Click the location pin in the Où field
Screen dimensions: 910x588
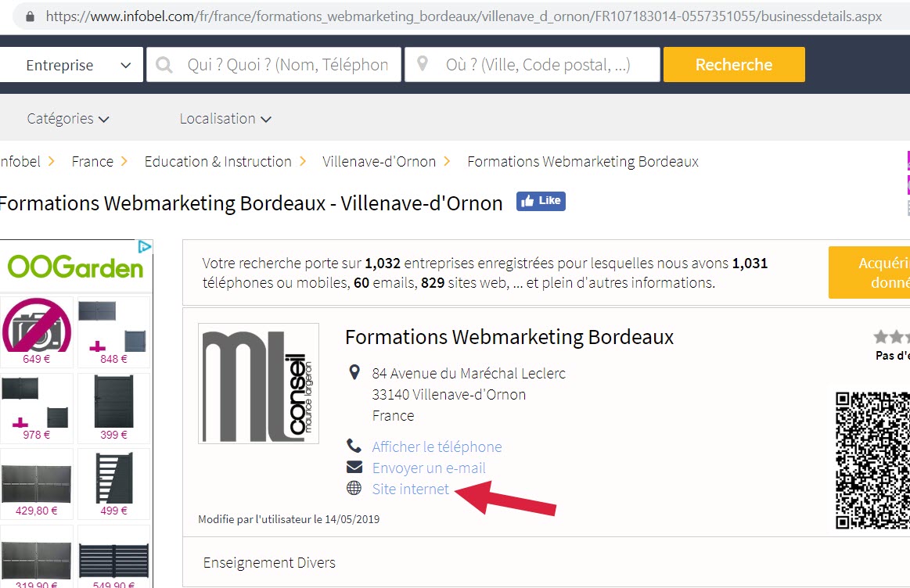[x=423, y=64]
